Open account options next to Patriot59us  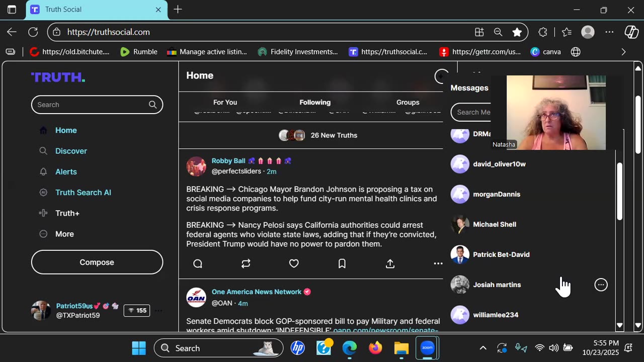[158, 311]
